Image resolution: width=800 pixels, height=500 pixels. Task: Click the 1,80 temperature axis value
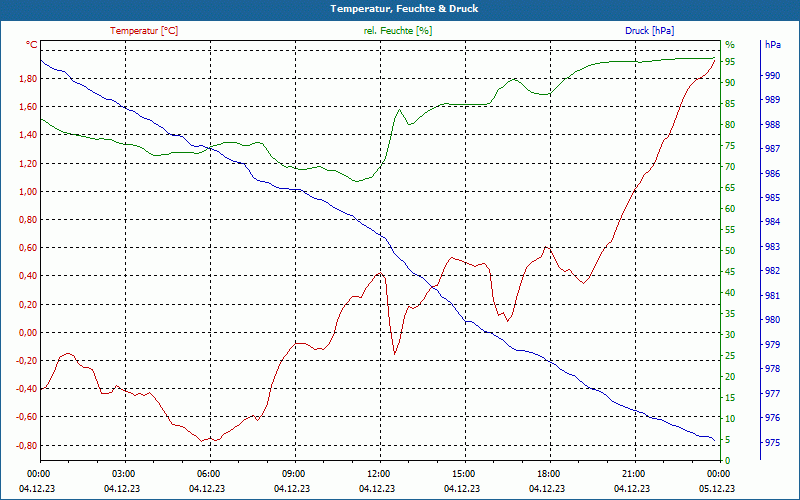pos(29,78)
